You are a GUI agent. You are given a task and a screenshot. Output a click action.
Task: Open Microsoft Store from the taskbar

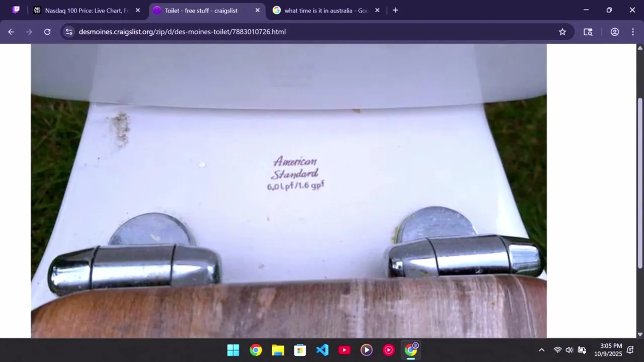(300, 350)
